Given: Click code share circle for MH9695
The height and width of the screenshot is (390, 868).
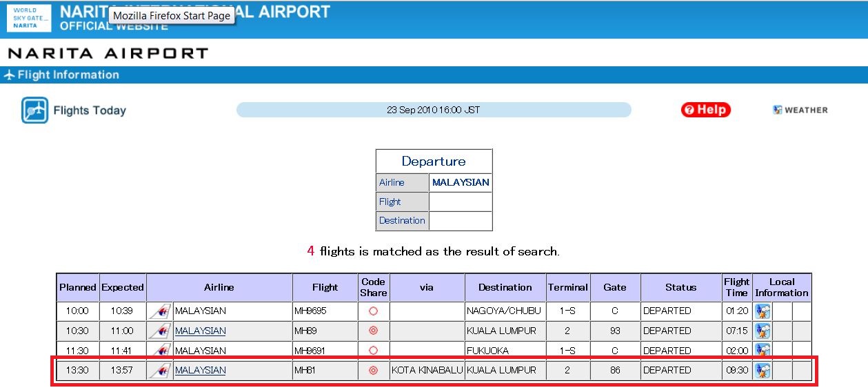Looking at the screenshot, I should (373, 311).
